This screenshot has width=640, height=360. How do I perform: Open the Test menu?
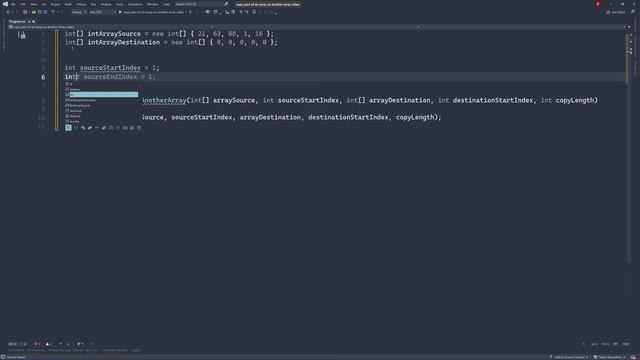coord(93,4)
